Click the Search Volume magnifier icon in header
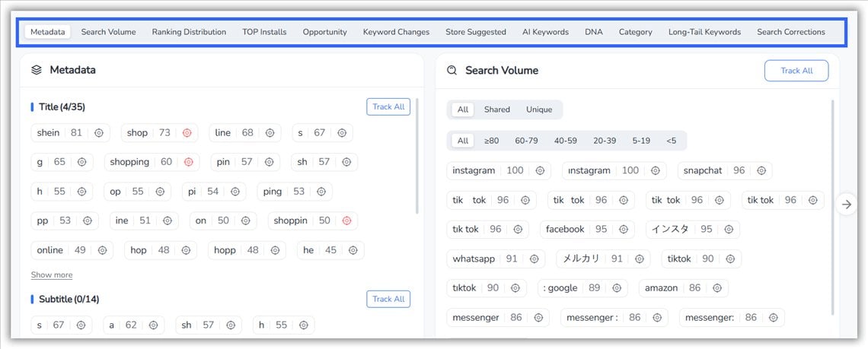This screenshot has height=349, width=868. [x=452, y=70]
